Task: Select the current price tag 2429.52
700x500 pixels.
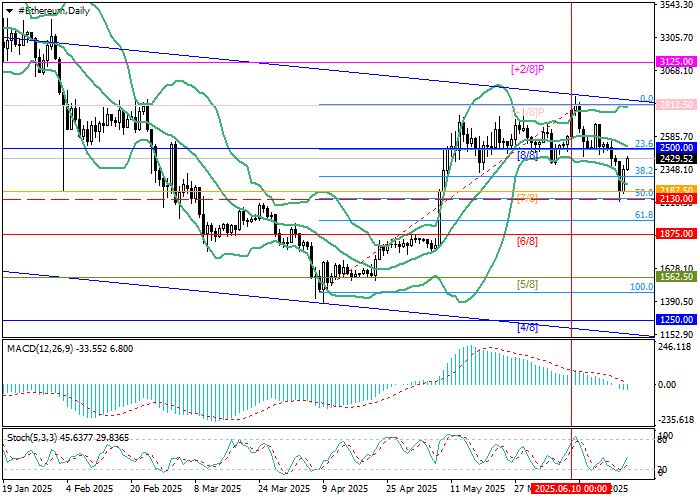Action: point(675,158)
